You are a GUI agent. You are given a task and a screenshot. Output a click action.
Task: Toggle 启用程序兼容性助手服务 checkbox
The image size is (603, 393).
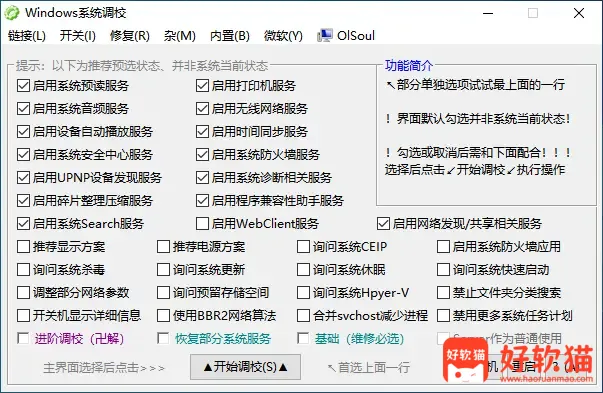202,201
